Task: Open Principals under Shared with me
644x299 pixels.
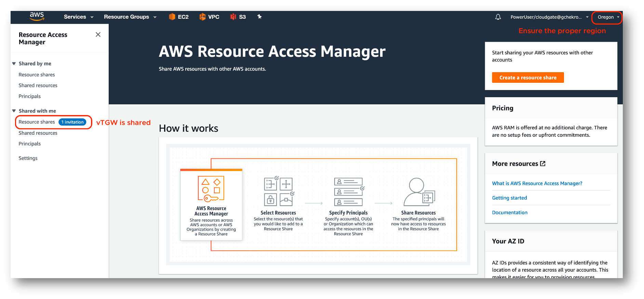Action: tap(30, 144)
